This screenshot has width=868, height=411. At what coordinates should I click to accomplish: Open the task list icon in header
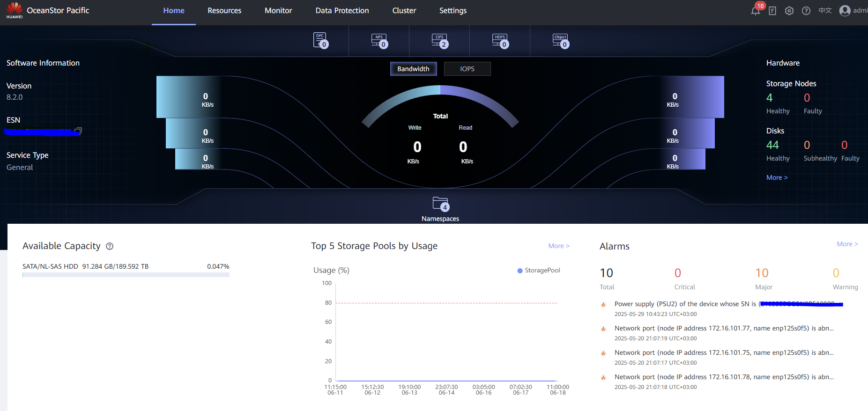point(772,11)
